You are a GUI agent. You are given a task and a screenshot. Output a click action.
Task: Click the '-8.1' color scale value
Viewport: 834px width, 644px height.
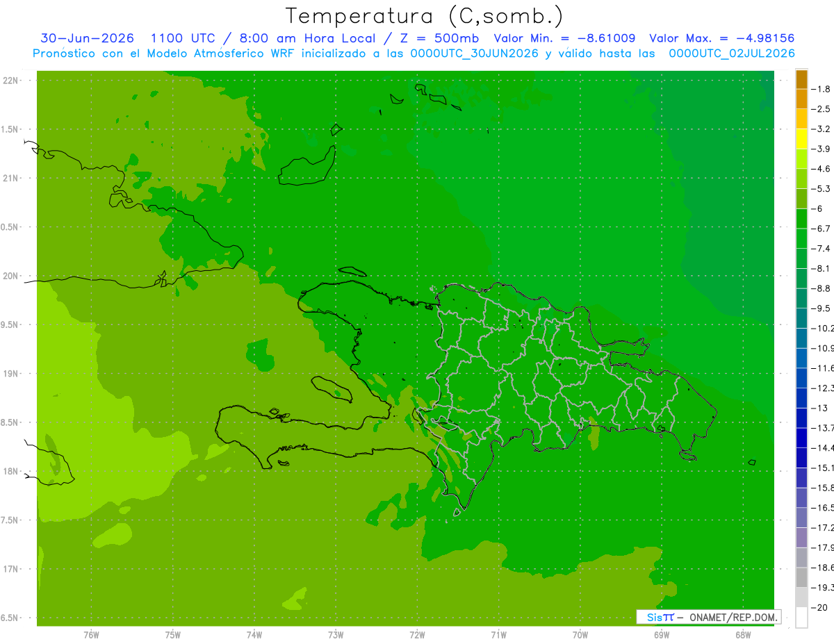[x=821, y=268]
